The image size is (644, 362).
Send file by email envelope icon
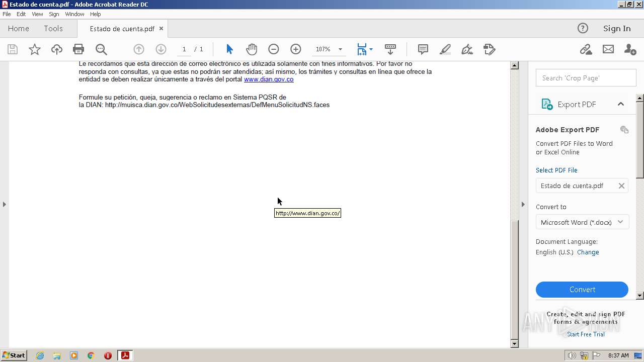[608, 49]
